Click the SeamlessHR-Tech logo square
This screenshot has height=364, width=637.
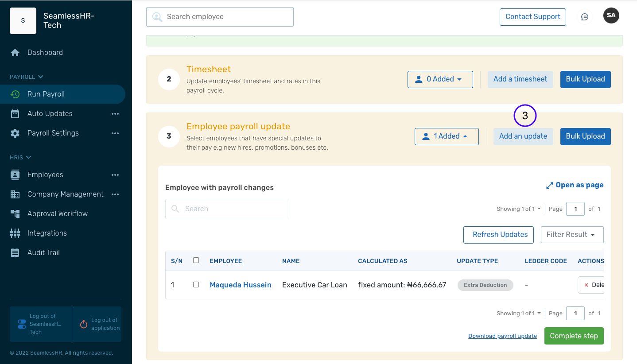click(23, 20)
